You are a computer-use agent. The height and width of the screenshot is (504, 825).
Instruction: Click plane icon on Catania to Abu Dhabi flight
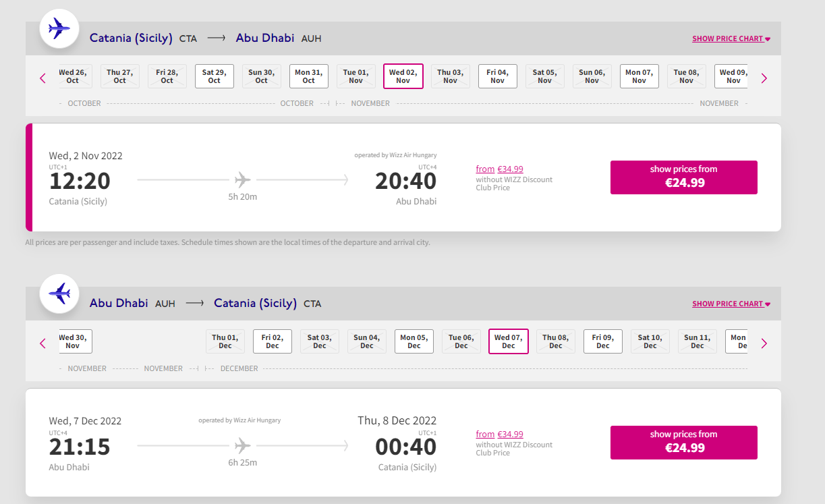pyautogui.click(x=243, y=180)
